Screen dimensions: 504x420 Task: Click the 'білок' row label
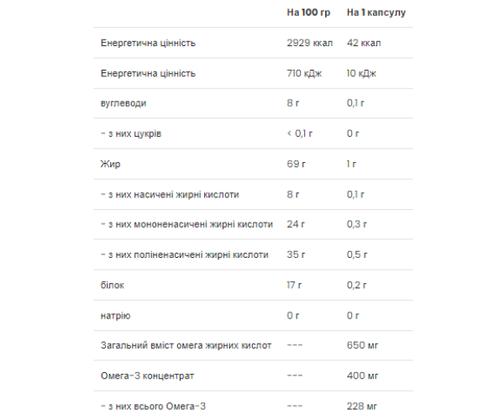coord(113,285)
